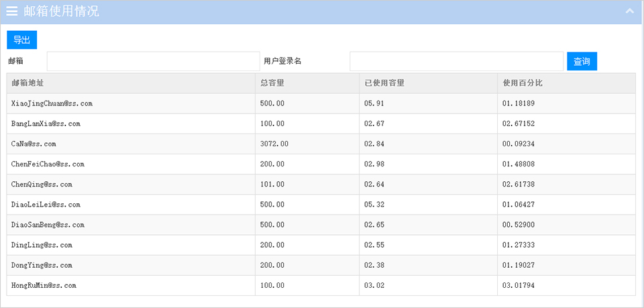644x308 pixels.
Task: Select the BangLanXia@ss.com row
Action: click(321, 123)
